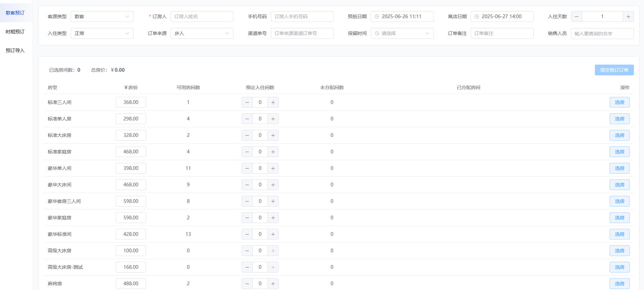Increase room count for 豪华套房三人间
The image size is (644, 290).
[x=273, y=201]
